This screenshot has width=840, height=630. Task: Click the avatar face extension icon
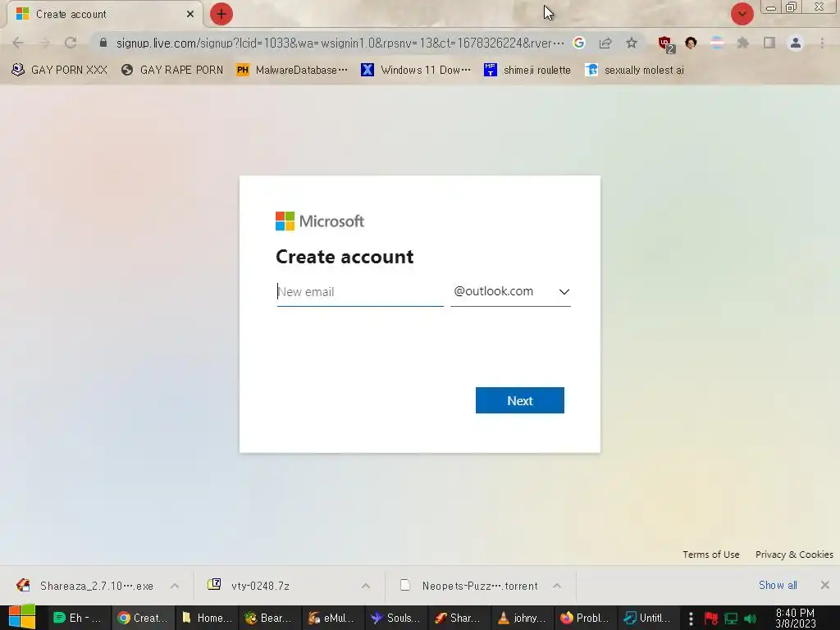[x=691, y=43]
